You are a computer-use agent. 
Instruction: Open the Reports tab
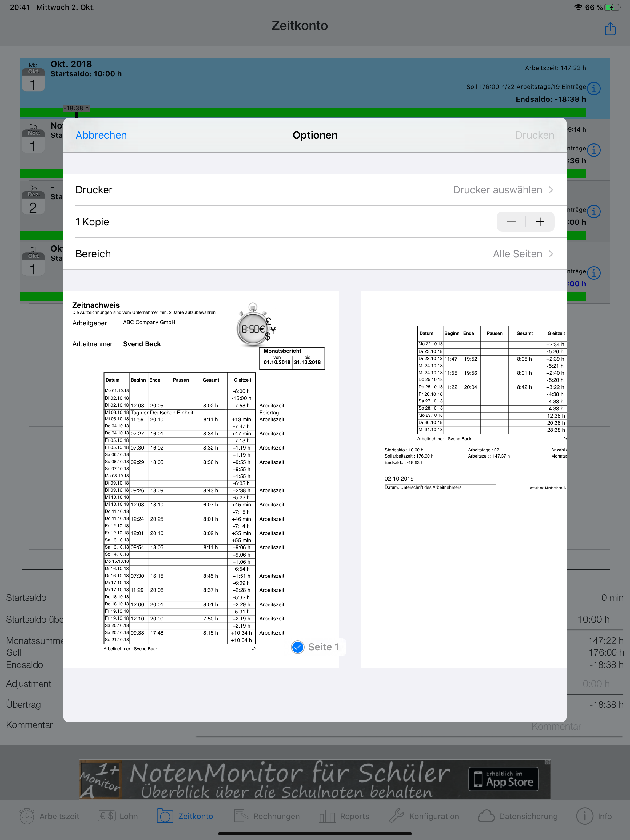344,816
